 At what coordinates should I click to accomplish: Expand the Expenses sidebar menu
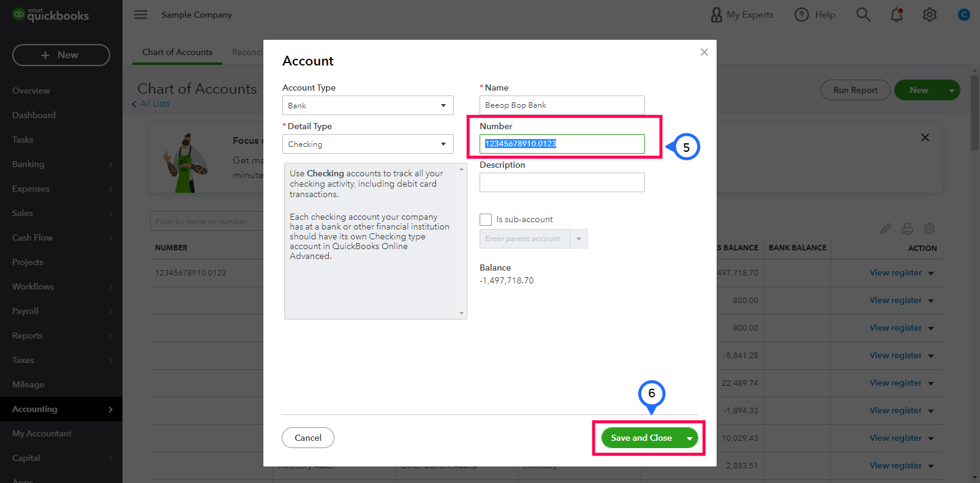(x=61, y=189)
